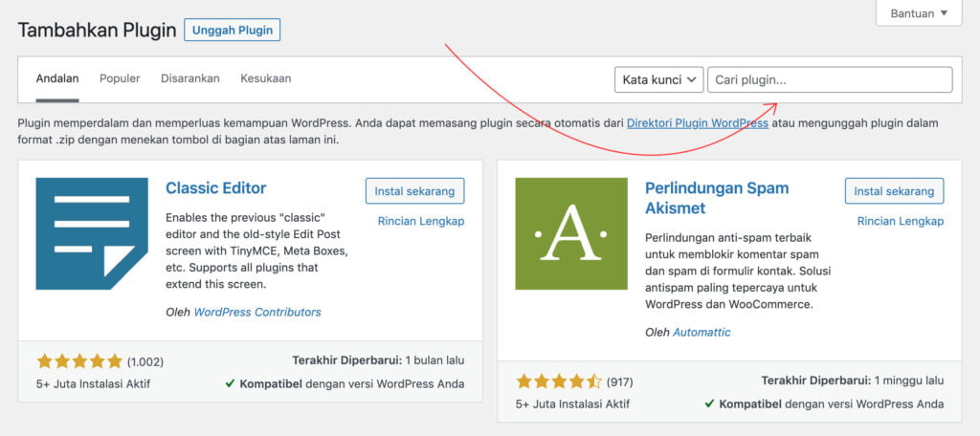Click the Akismet plugin logo icon
980x436 pixels.
click(x=571, y=233)
